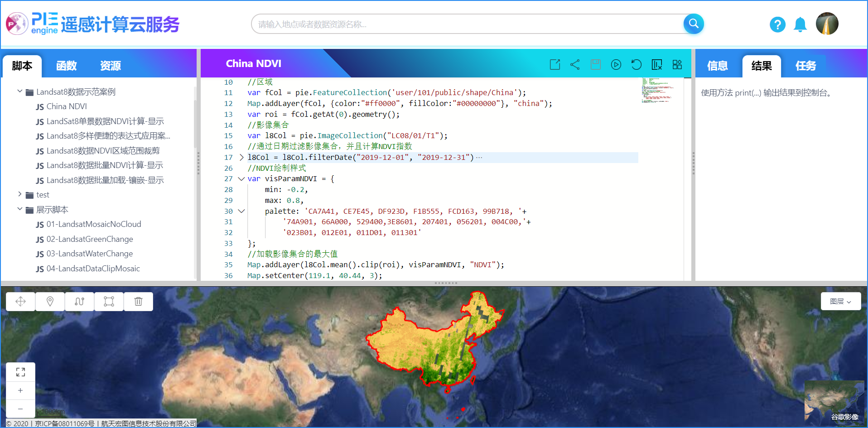Screen dimensions: 868x428
Task: Collapse the visParamNDVI block at line 27
Action: click(241, 179)
